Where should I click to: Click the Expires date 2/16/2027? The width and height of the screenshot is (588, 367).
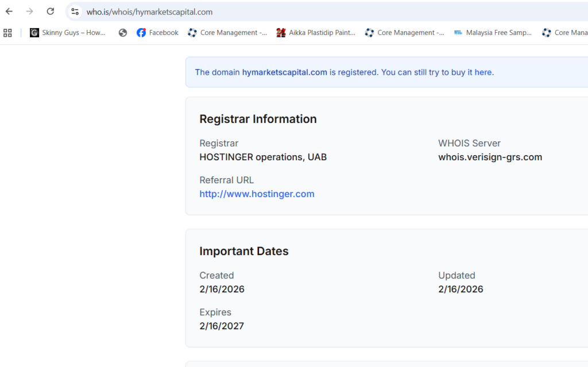point(222,326)
